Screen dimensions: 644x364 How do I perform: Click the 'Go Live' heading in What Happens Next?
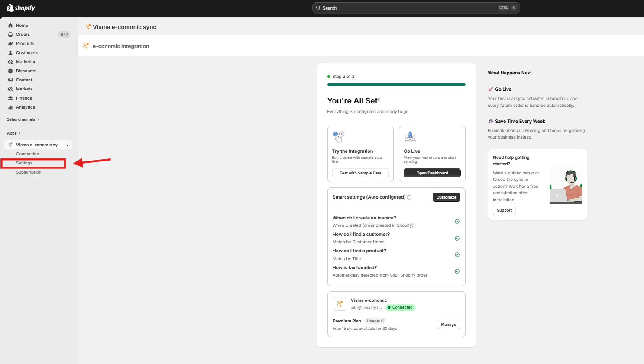(x=503, y=90)
